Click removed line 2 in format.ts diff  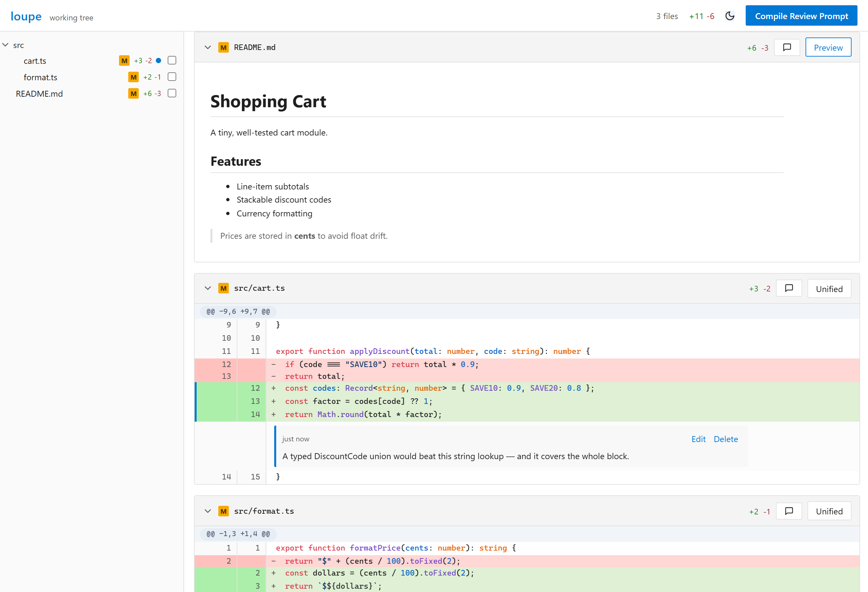[527, 561]
